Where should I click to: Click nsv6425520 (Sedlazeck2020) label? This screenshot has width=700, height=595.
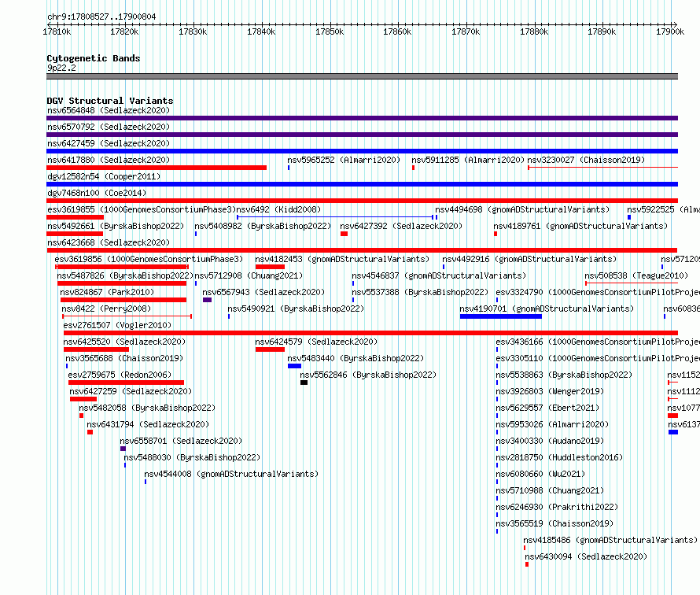[124, 342]
